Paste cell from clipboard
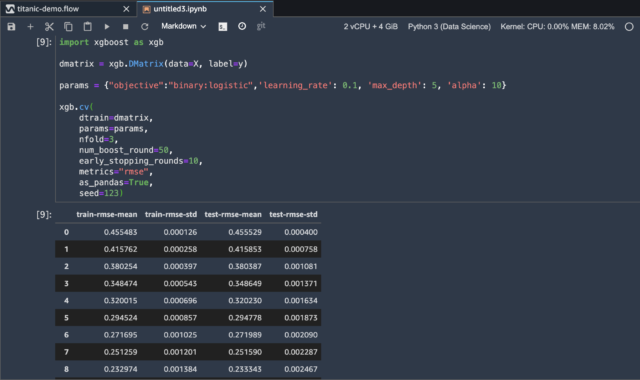 pos(87,27)
